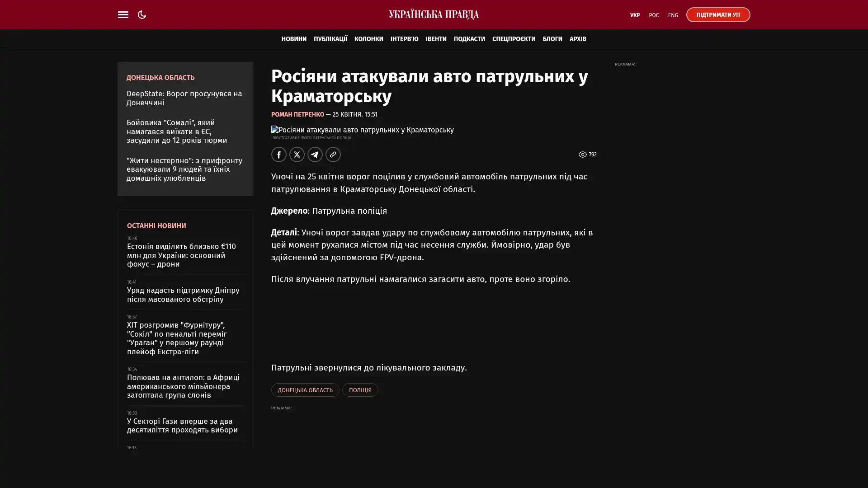Share article on Facebook
Screen dimensions: 868x488
(x=279, y=155)
